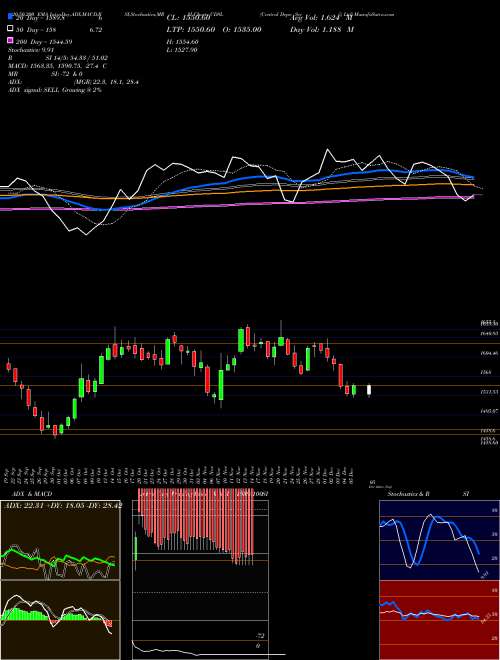Click the '200 Day - 1544.39' label

pos(44,42)
